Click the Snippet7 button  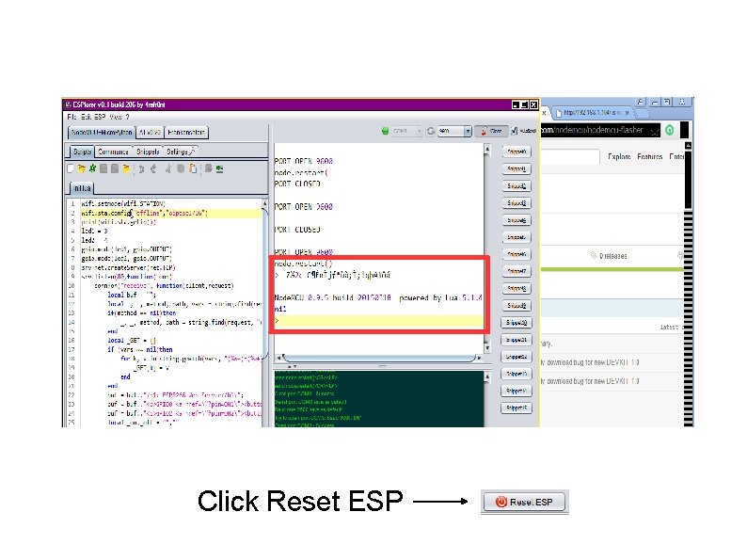[x=517, y=271]
